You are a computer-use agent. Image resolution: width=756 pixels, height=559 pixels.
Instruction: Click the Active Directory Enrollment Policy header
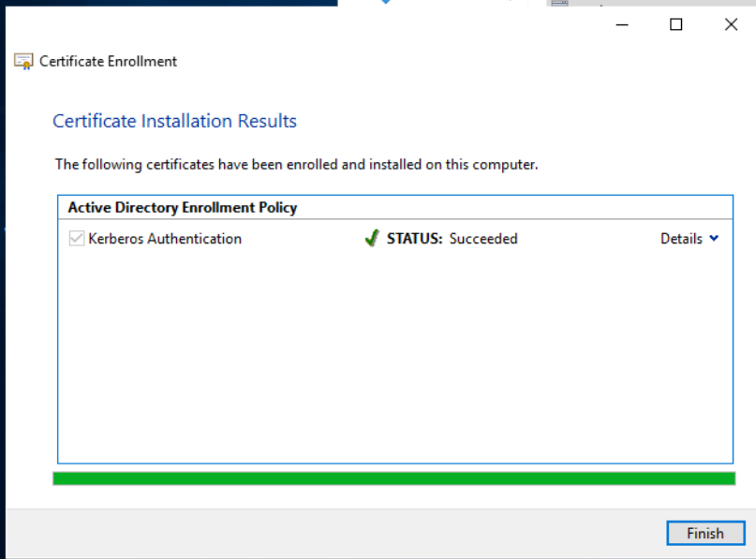click(183, 207)
